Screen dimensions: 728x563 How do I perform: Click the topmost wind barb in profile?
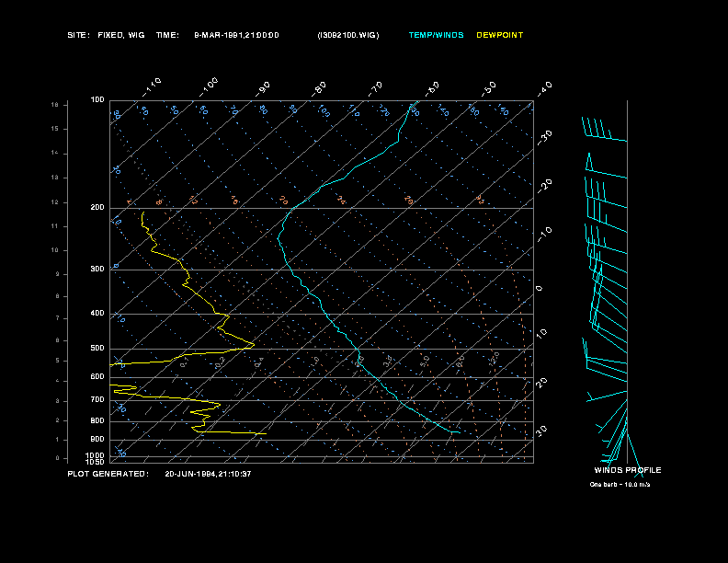(604, 129)
